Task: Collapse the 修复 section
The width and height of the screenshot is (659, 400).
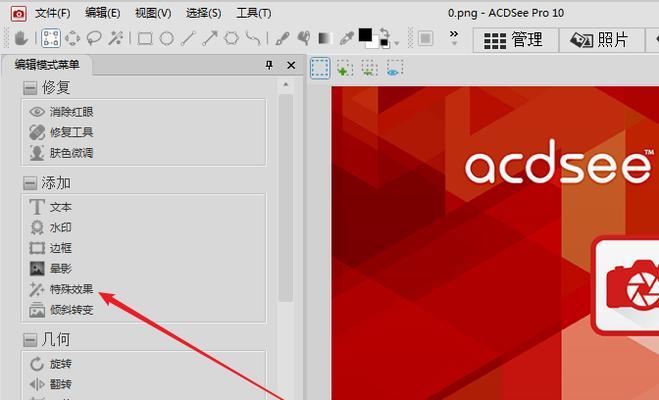Action: pos(29,88)
